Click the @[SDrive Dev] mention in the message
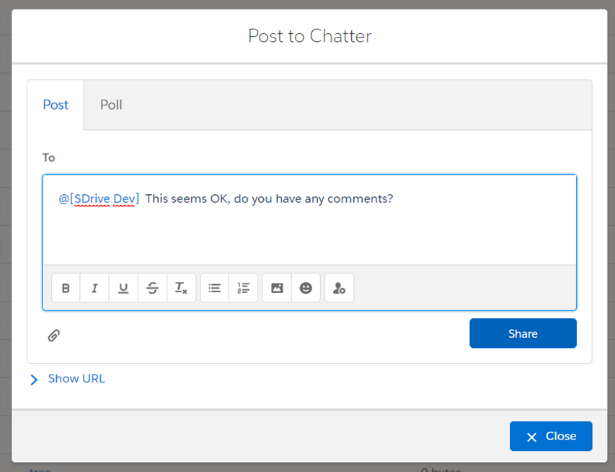The width and height of the screenshot is (615, 472). (x=99, y=199)
